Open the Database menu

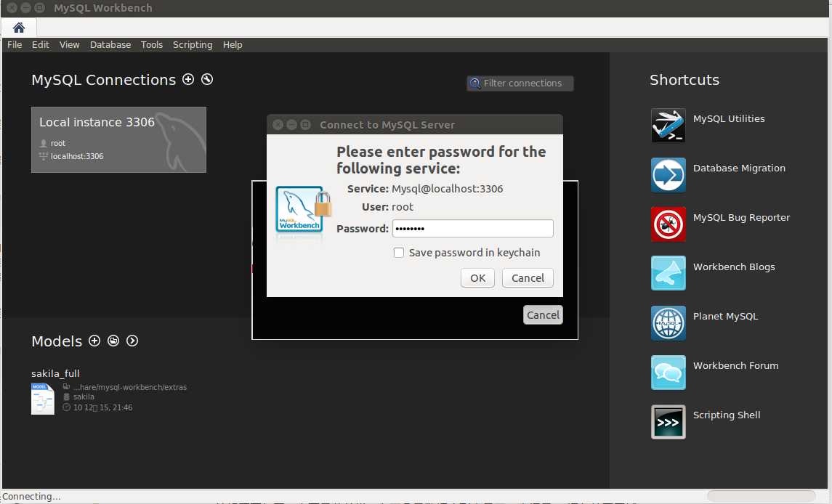click(x=110, y=44)
